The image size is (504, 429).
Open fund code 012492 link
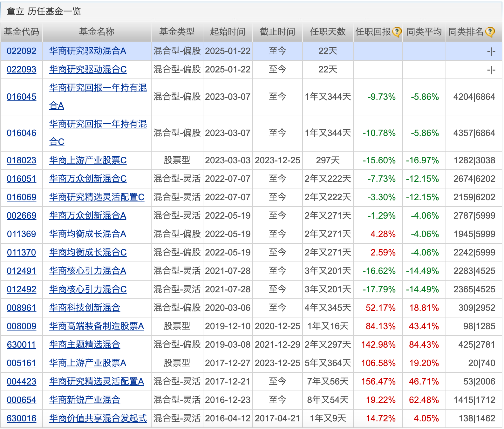tap(21, 289)
